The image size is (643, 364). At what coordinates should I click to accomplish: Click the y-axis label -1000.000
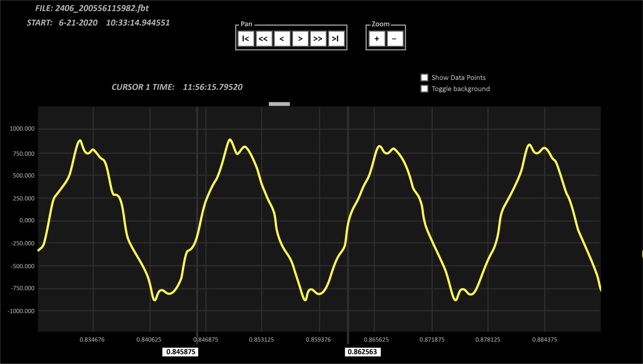pos(21,311)
